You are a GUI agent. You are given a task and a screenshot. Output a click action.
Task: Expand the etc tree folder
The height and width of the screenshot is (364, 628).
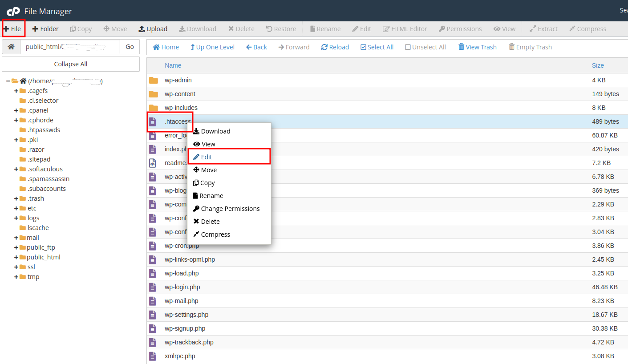(16, 208)
